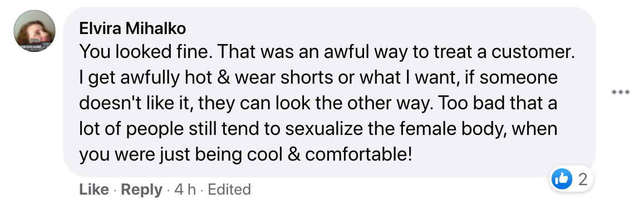
Task: Click the line starting 'I get awfully hot'
Action: pyautogui.click(x=318, y=78)
